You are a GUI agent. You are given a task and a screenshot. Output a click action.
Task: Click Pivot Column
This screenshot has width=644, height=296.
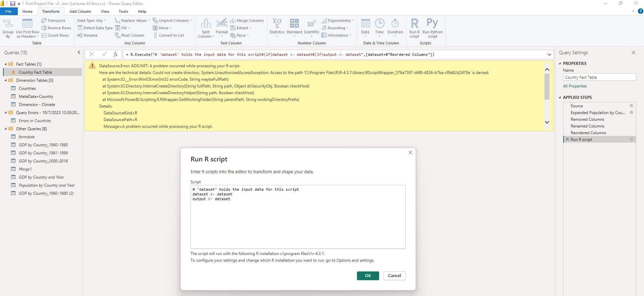[129, 35]
